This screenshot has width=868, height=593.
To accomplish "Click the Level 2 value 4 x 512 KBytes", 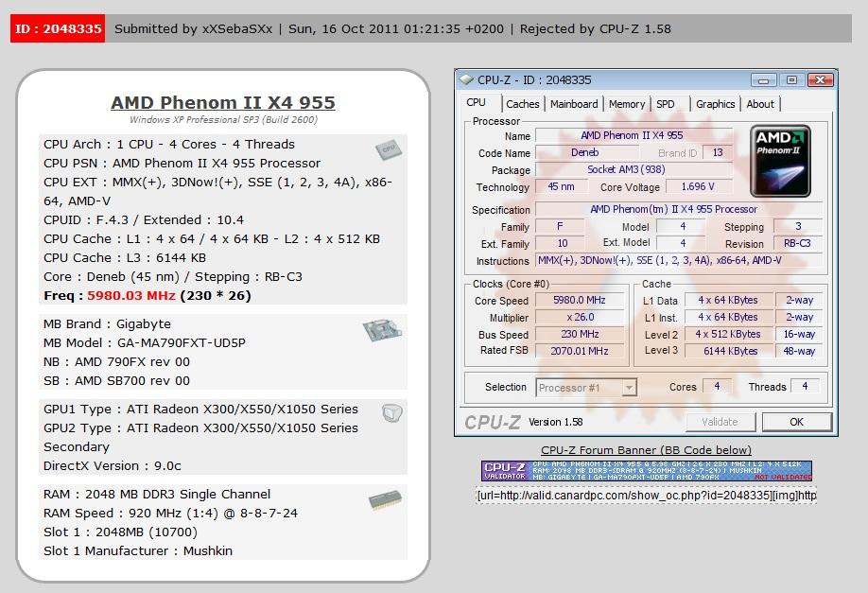I will [x=728, y=335].
